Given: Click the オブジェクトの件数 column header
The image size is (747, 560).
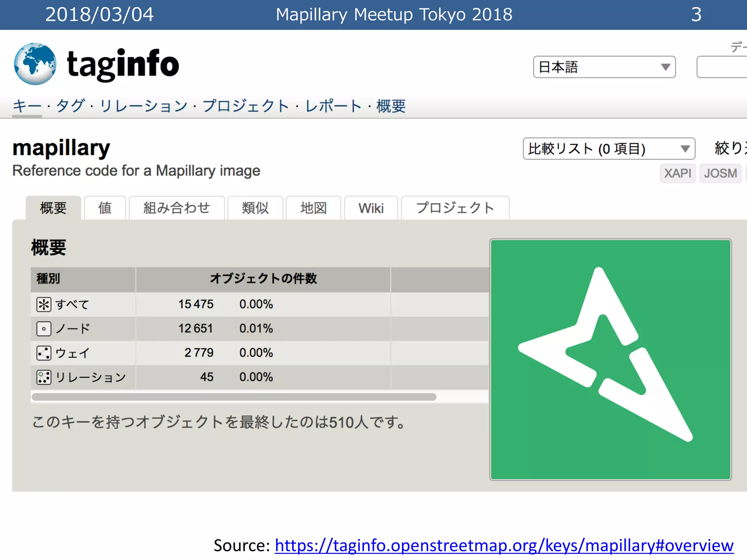Looking at the screenshot, I should 263,279.
